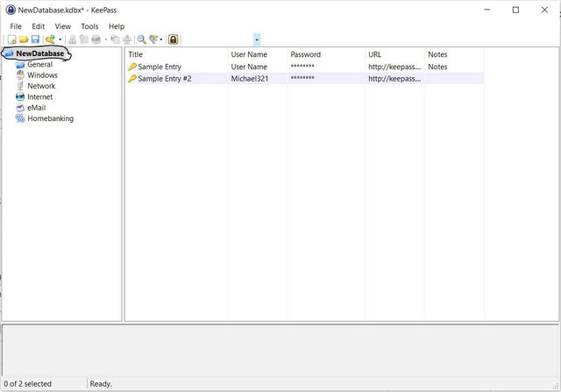The image size is (561, 392).
Task: Click the Open URL globe toolbar icon
Action: click(x=96, y=39)
